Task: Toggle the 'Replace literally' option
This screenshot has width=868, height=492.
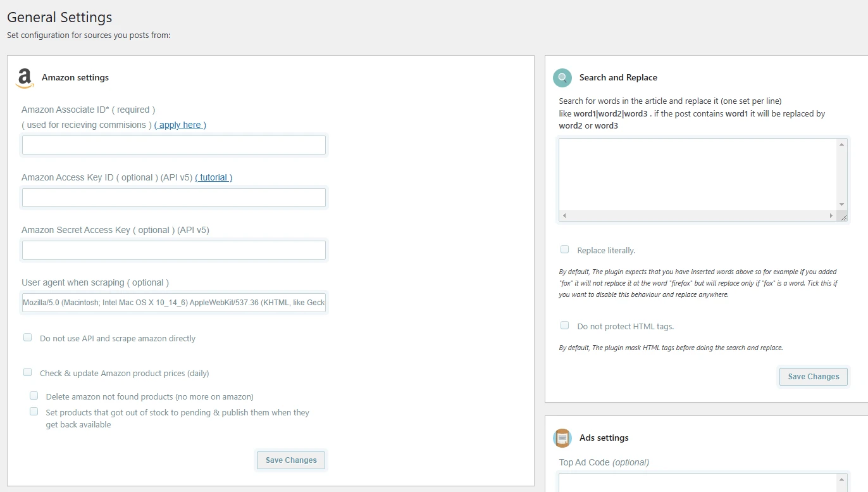Action: 564,249
